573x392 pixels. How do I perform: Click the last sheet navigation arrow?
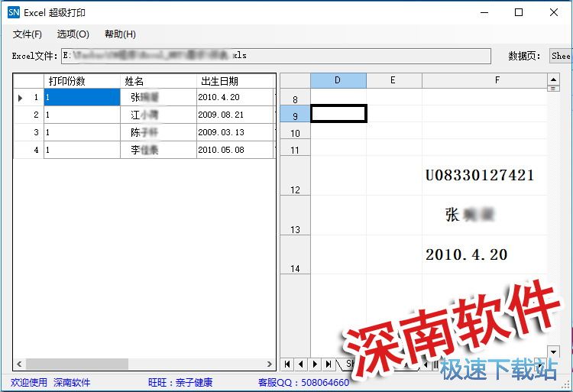(x=327, y=364)
